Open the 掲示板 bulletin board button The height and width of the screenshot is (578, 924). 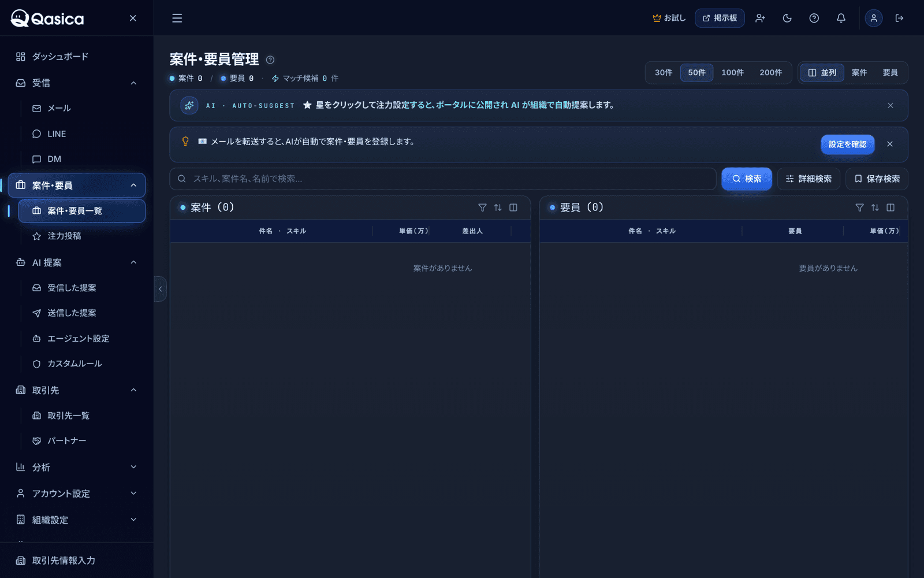click(720, 18)
